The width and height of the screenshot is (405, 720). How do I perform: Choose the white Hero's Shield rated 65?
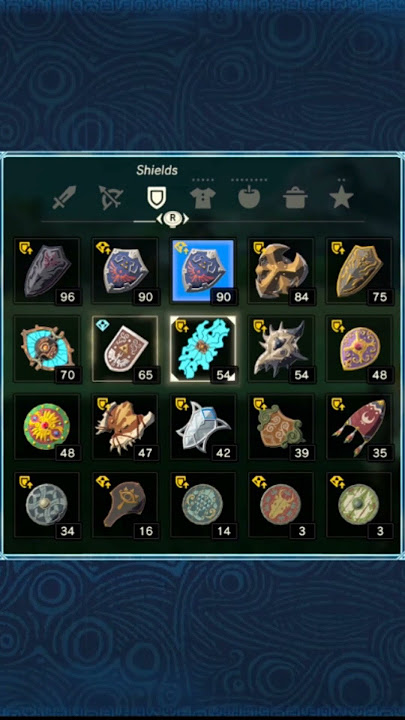[x=125, y=349]
